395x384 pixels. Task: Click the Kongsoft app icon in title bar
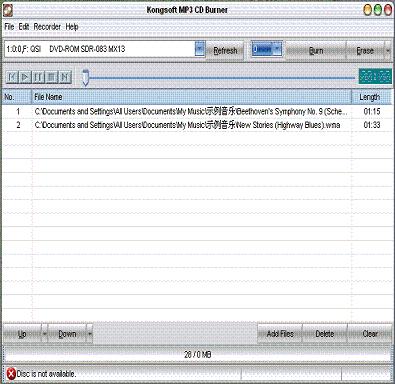click(8, 10)
